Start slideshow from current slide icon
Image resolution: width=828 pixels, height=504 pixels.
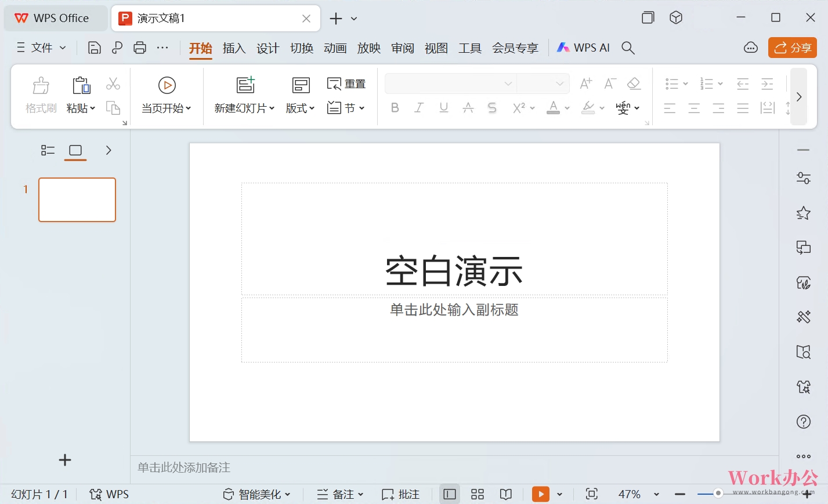(x=167, y=85)
